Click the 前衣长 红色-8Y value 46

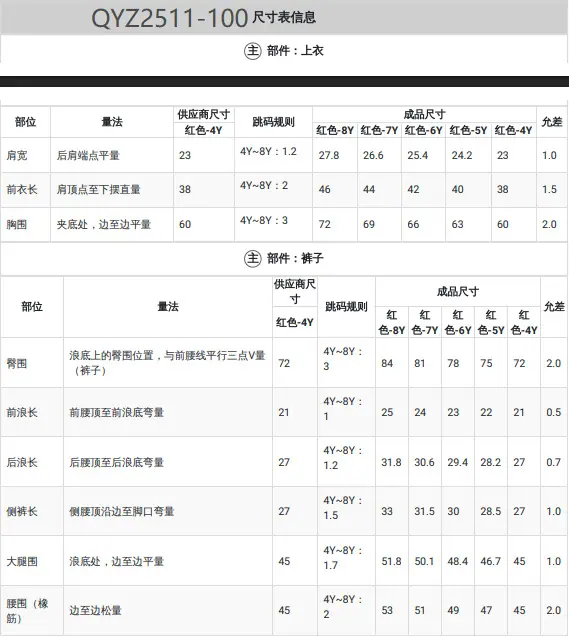pos(325,189)
